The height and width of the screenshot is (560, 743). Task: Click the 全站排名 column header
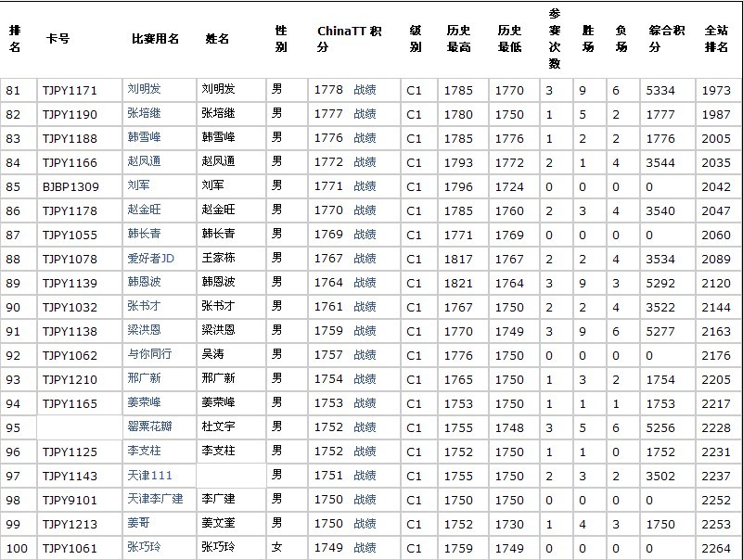pyautogui.click(x=716, y=39)
